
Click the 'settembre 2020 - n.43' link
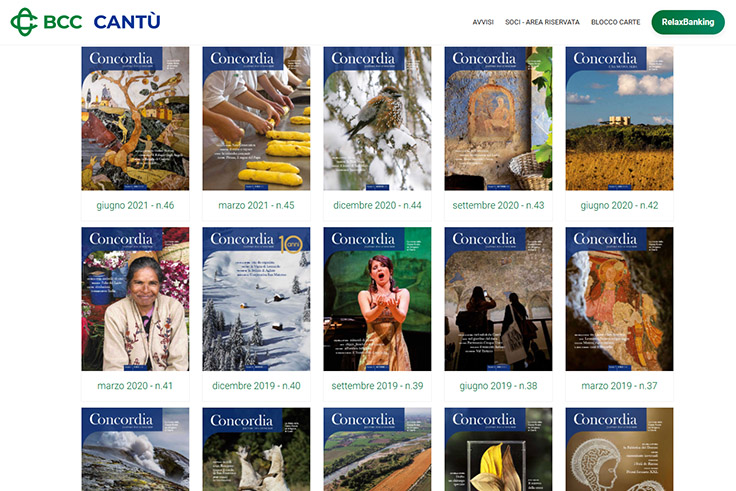pyautogui.click(x=498, y=205)
